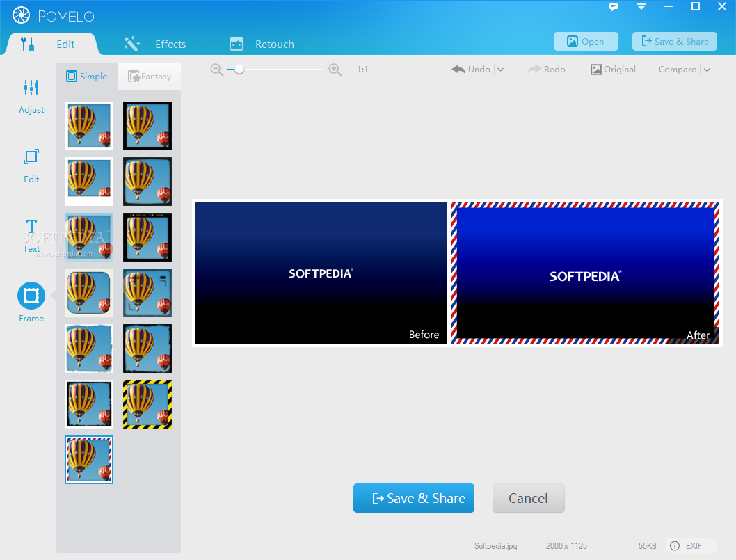Click the top-right Save & Share button
Viewport: 736px width, 560px height.
(x=675, y=41)
